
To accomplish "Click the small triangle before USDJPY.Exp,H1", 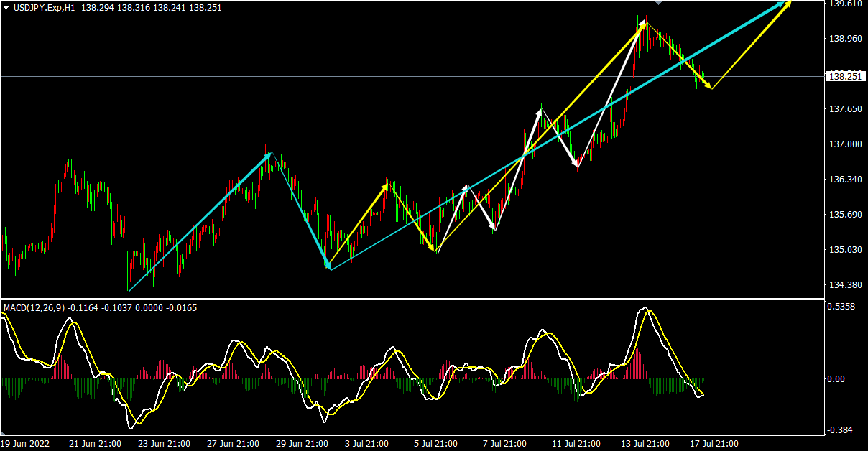I will pos(6,7).
